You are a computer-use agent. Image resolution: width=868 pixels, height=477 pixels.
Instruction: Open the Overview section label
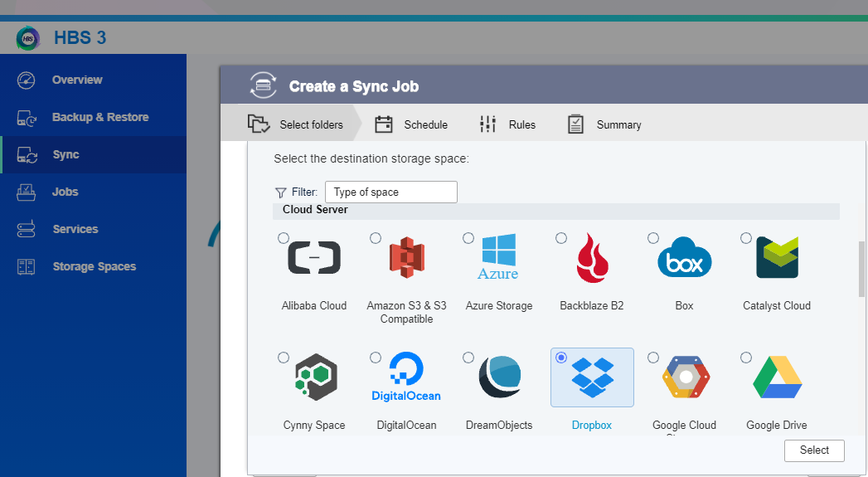[x=77, y=80]
